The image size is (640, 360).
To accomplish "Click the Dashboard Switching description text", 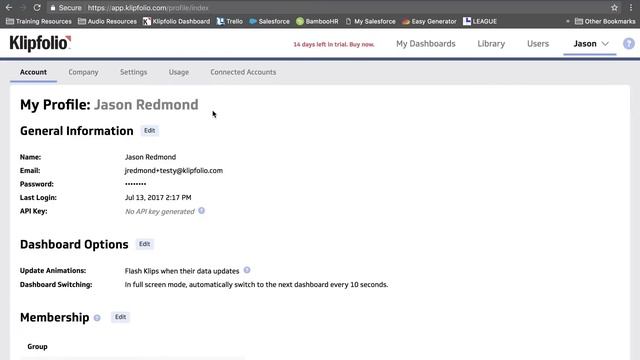I will [x=256, y=284].
